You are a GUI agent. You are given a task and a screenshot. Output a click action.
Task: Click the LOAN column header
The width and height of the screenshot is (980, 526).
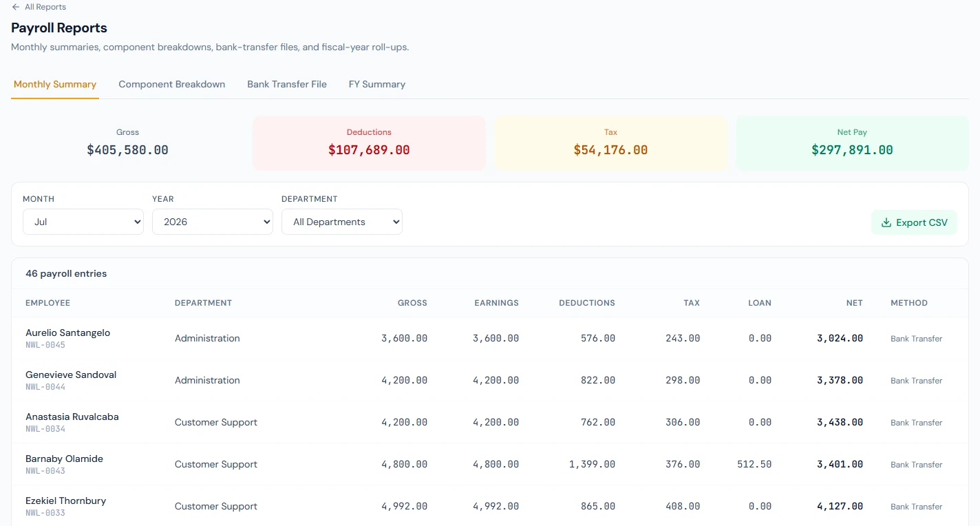(760, 303)
